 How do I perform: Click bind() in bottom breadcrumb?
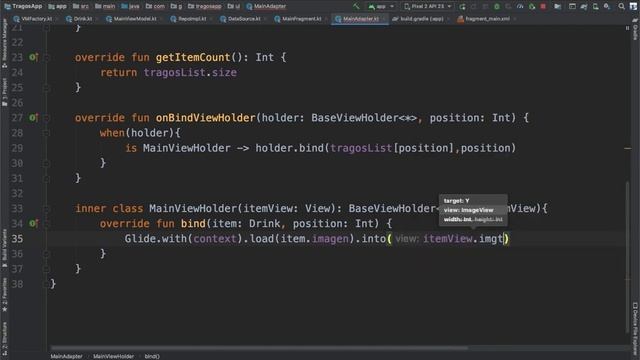[152, 356]
